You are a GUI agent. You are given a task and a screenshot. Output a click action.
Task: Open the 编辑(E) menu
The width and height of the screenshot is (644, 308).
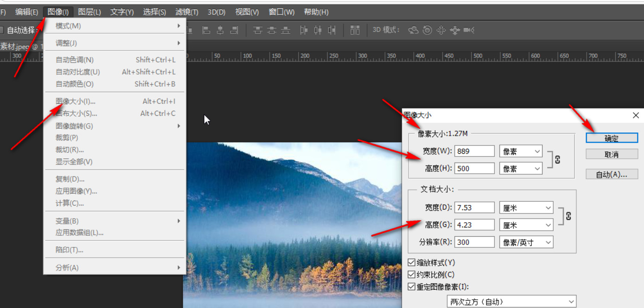[x=26, y=12]
